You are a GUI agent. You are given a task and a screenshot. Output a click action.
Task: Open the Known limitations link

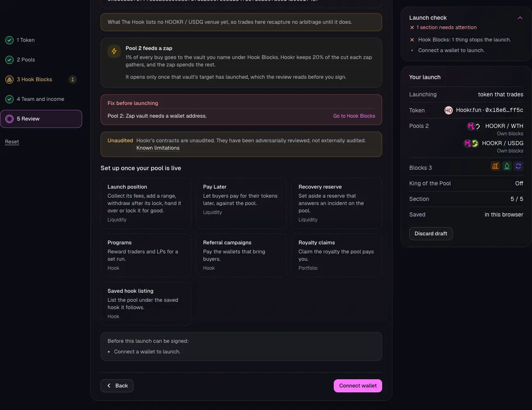pos(158,148)
